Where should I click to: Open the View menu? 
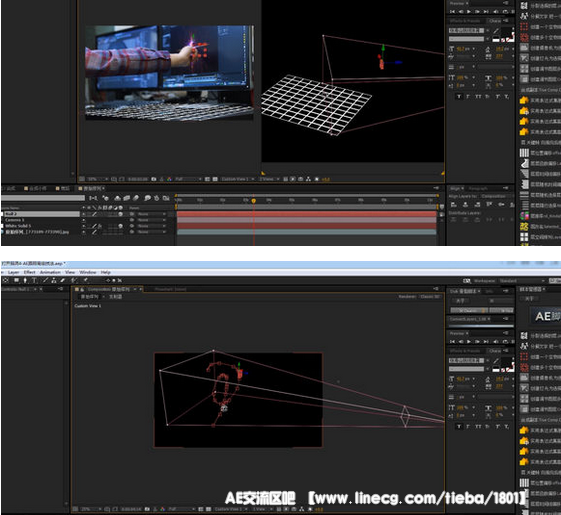point(70,272)
